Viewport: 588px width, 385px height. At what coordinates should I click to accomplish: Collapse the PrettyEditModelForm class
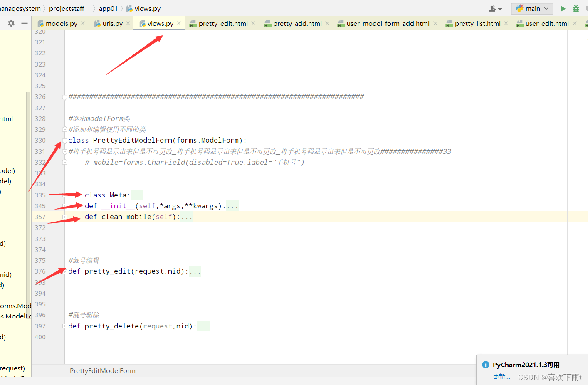[x=65, y=141]
